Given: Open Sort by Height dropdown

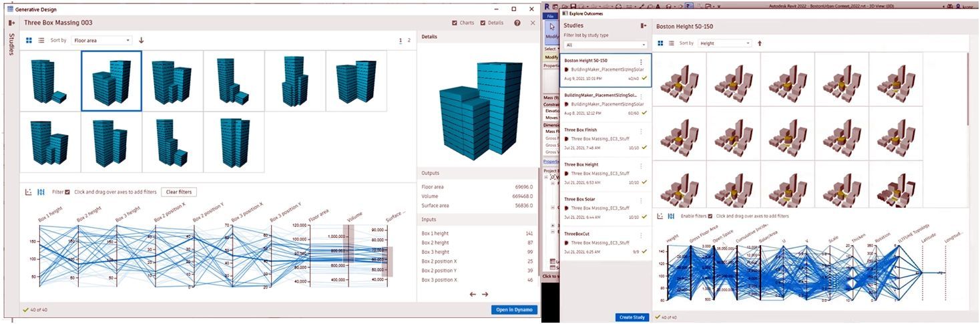Looking at the screenshot, I should pos(724,43).
